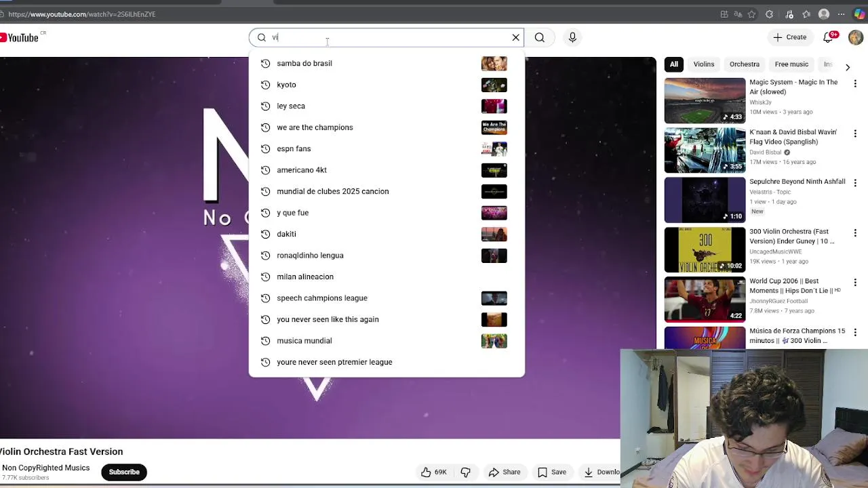Clear the search box with the X
The image size is (868, 488).
point(515,37)
